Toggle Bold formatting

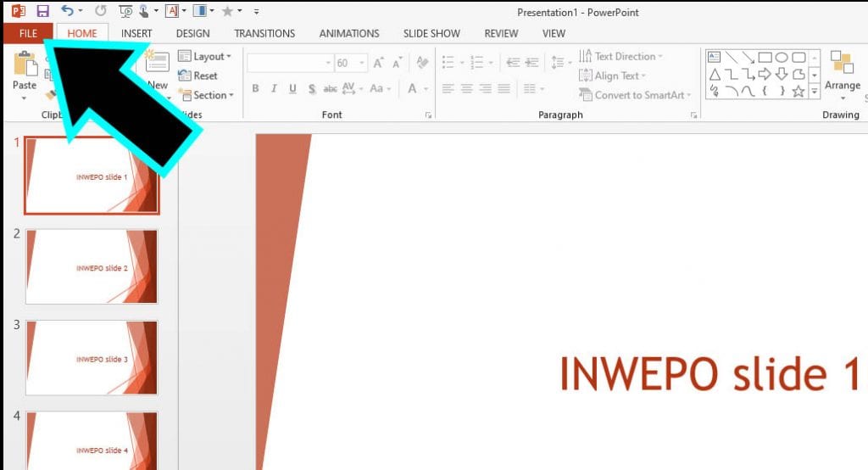coord(255,89)
